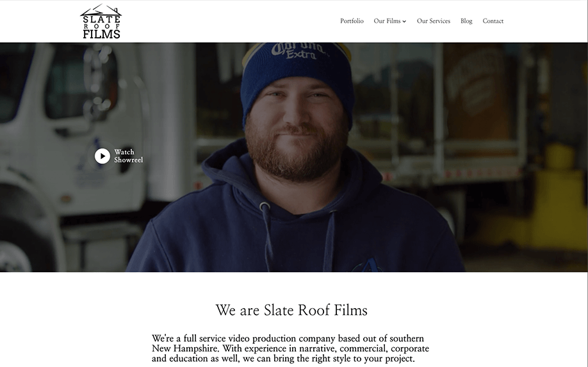Screen dimensions: 588x367
Task: Click the We are Slate Roof Films heading
Action: point(291,310)
